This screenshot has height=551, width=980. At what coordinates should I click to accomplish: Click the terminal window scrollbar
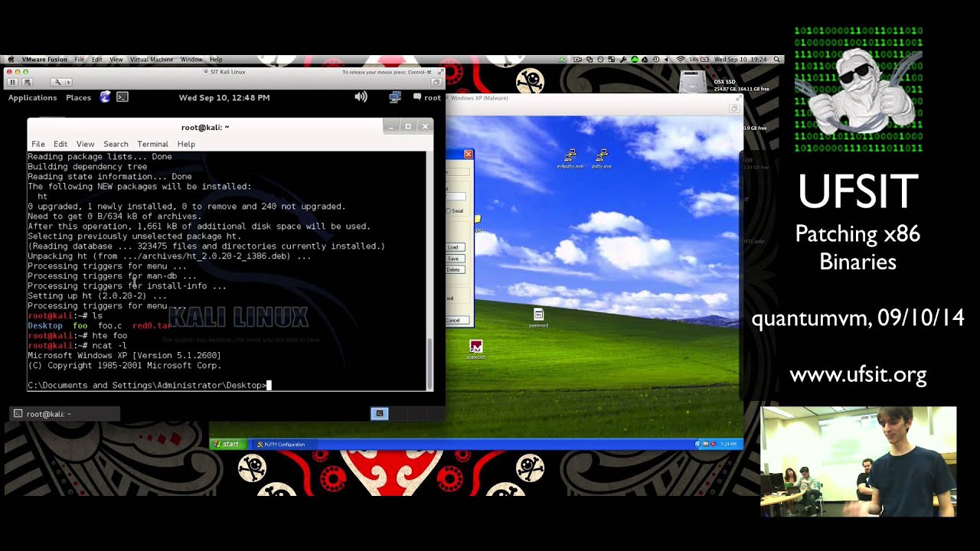tap(430, 364)
